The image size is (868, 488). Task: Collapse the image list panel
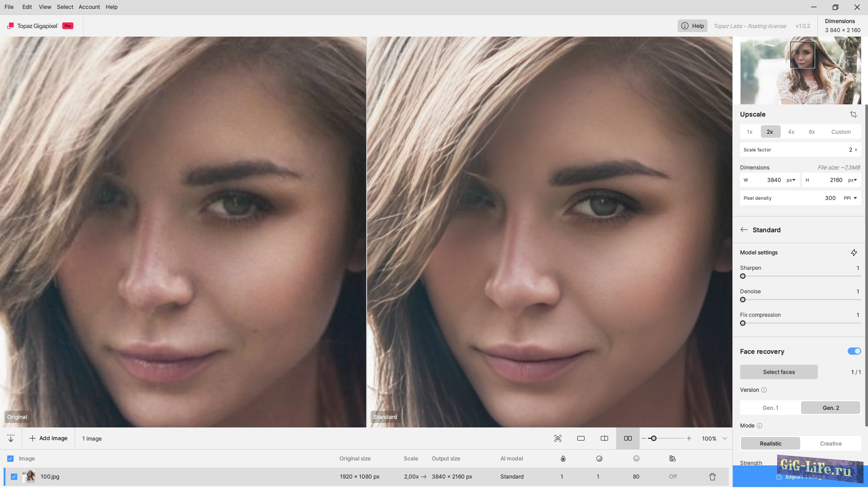point(11,438)
